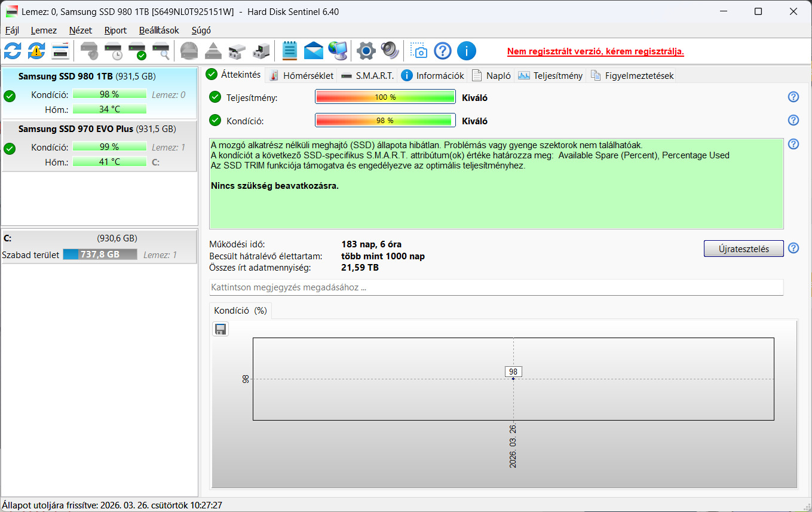Image resolution: width=812 pixels, height=512 pixels.
Task: Click the Újratesztelés button
Action: 743,249
